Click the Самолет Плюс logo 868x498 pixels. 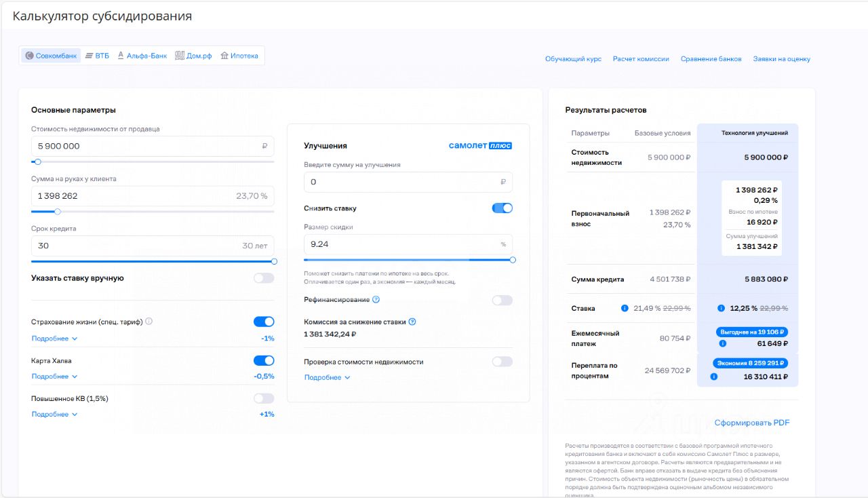480,145
